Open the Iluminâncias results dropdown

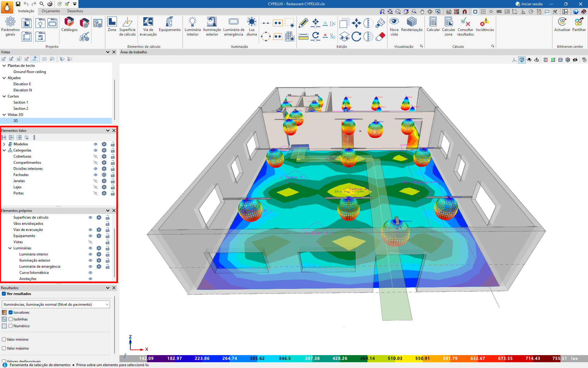pyautogui.click(x=56, y=305)
